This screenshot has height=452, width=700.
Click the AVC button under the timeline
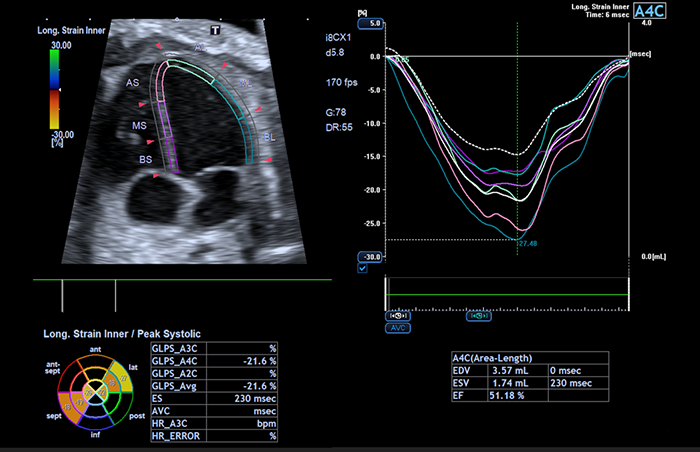click(398, 328)
